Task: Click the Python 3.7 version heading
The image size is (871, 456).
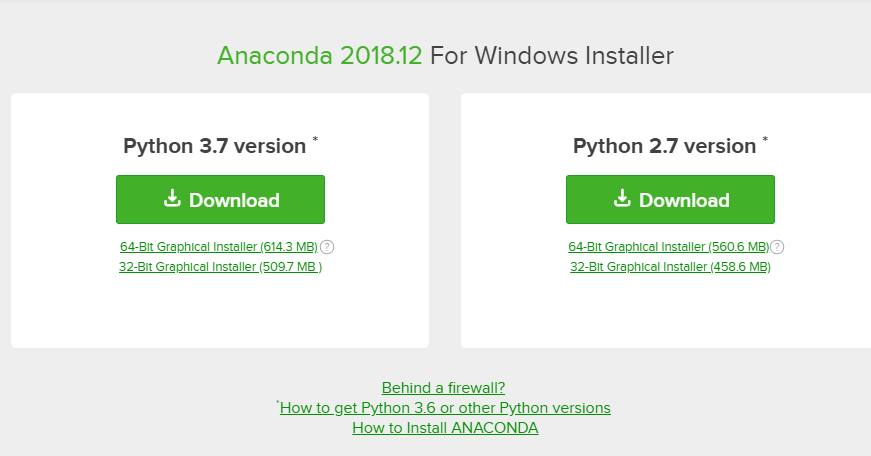Action: point(214,146)
